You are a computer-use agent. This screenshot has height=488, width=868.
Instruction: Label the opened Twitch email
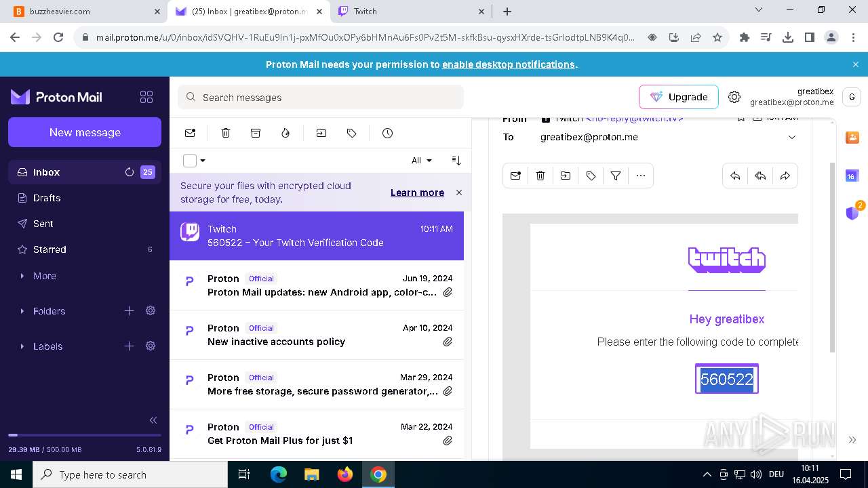pos(591,176)
